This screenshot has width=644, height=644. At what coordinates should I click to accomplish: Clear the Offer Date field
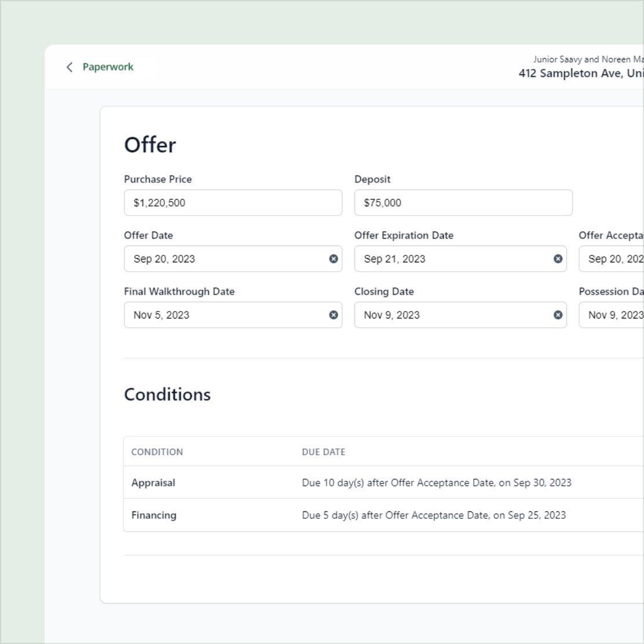[334, 259]
